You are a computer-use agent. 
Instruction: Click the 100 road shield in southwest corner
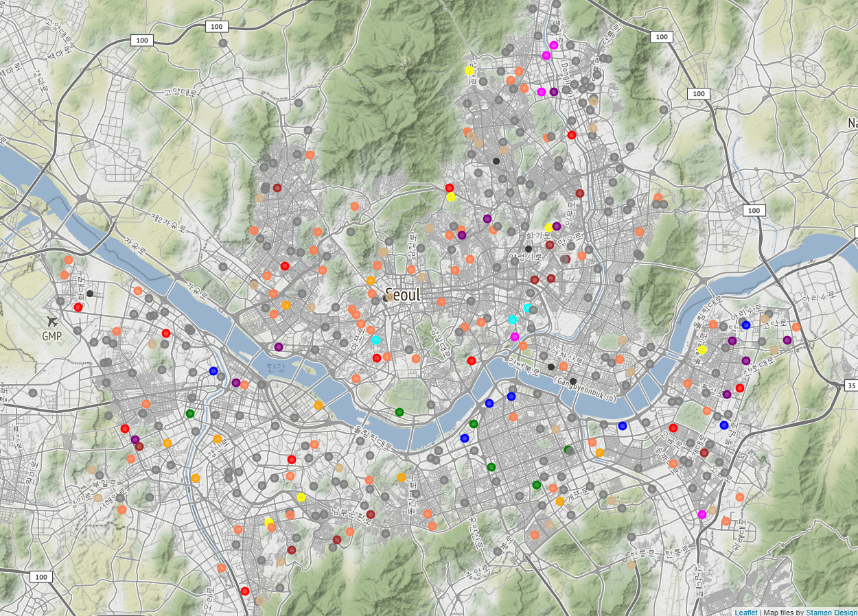point(41,577)
